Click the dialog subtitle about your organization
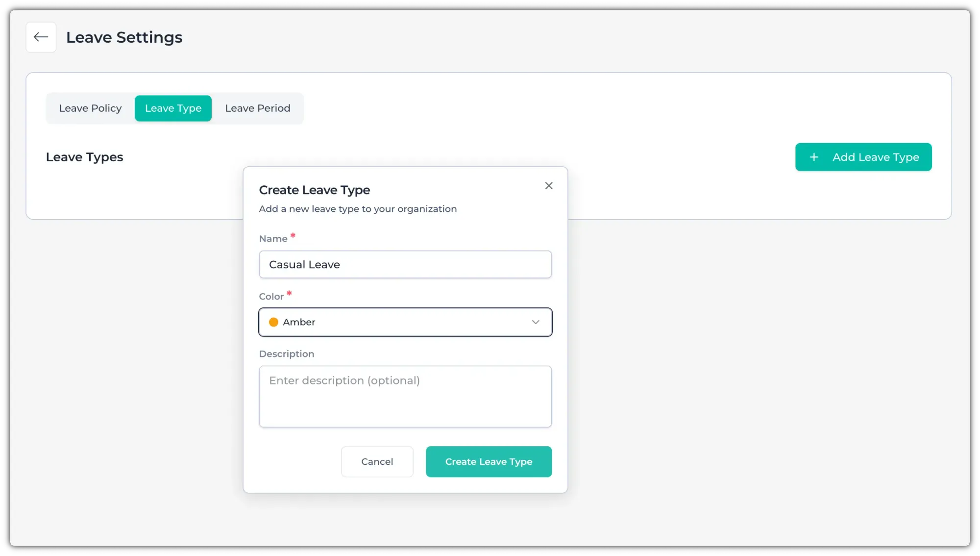 tap(358, 209)
